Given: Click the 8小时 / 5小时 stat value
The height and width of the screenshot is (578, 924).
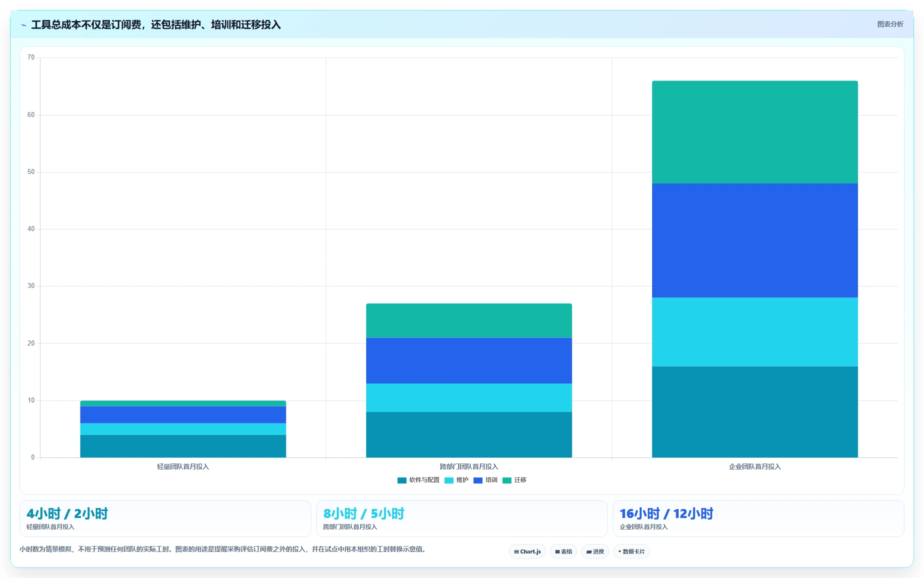Looking at the screenshot, I should pos(364,513).
